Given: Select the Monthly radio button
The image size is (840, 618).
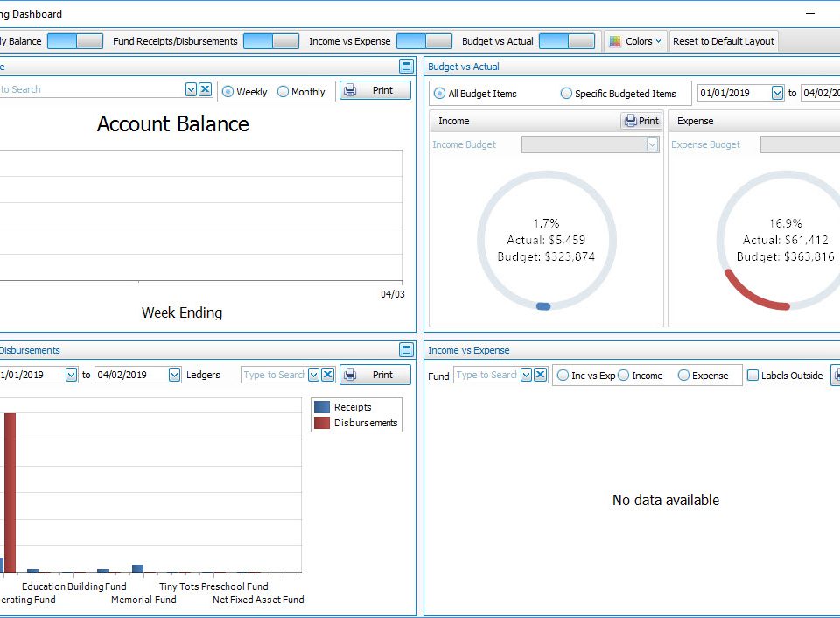Looking at the screenshot, I should (283, 92).
